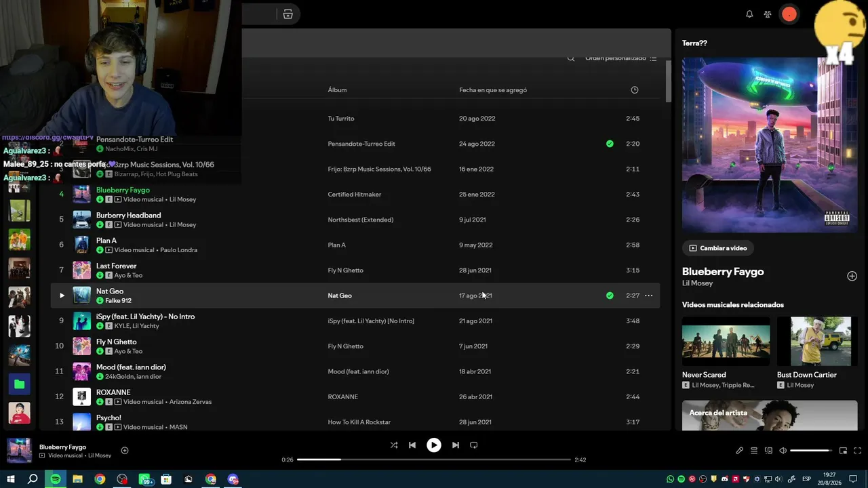
Task: Click the taskbar clock showing 19:27
Action: pos(831,479)
